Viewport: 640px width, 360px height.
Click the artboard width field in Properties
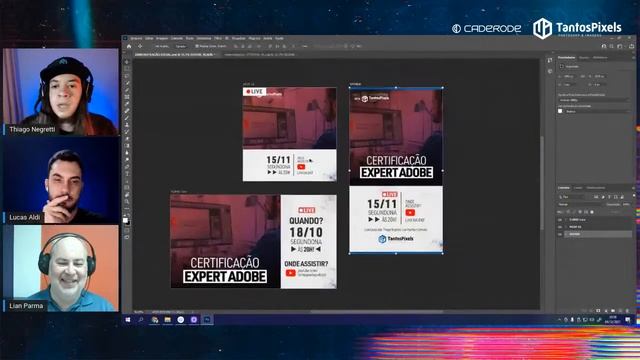(x=568, y=76)
